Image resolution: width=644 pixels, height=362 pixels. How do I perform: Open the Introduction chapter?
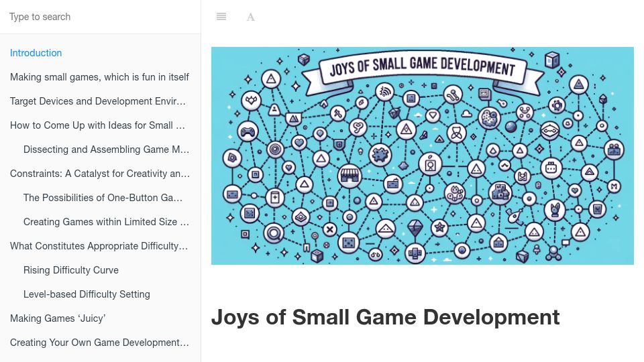[x=36, y=53]
